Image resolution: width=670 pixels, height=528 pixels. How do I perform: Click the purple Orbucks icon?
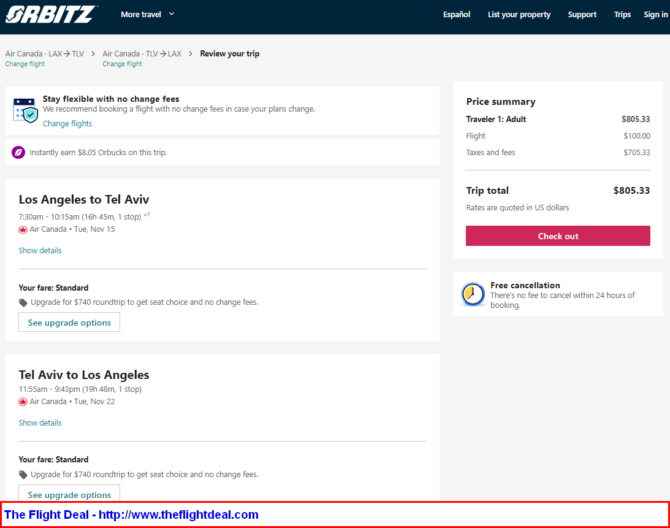[18, 153]
